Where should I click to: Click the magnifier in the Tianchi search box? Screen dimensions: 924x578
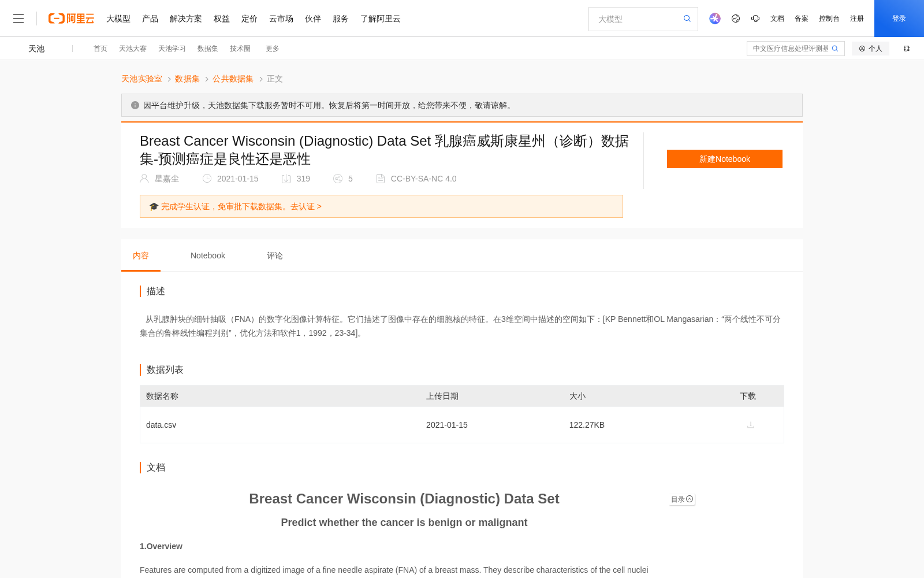pyautogui.click(x=835, y=49)
